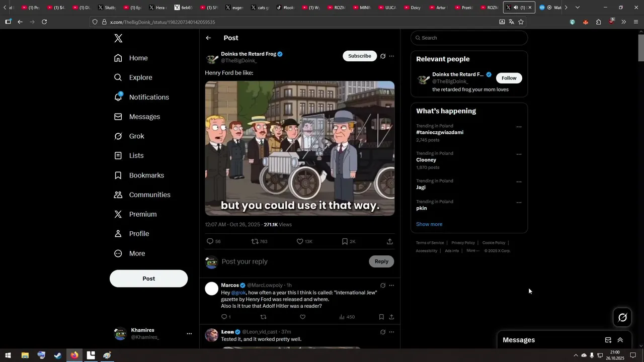Open Profile in the sidebar

(x=131, y=234)
